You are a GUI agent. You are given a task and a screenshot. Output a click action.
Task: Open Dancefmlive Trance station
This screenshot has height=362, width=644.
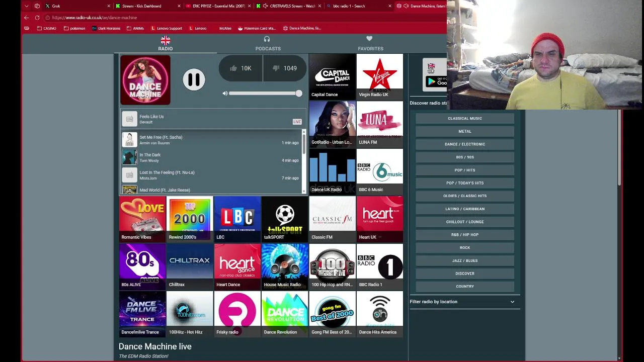coord(142,314)
